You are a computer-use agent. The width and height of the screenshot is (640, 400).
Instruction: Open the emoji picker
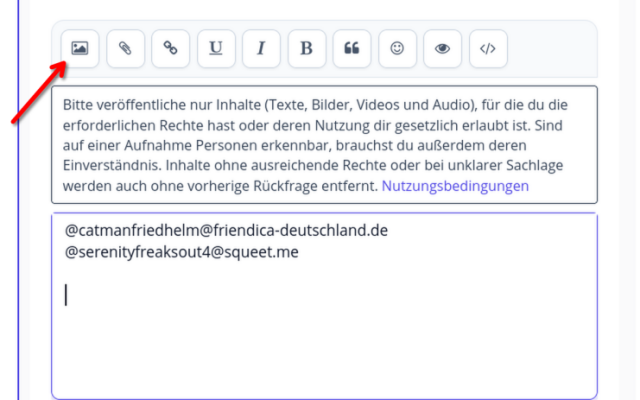pos(397,49)
